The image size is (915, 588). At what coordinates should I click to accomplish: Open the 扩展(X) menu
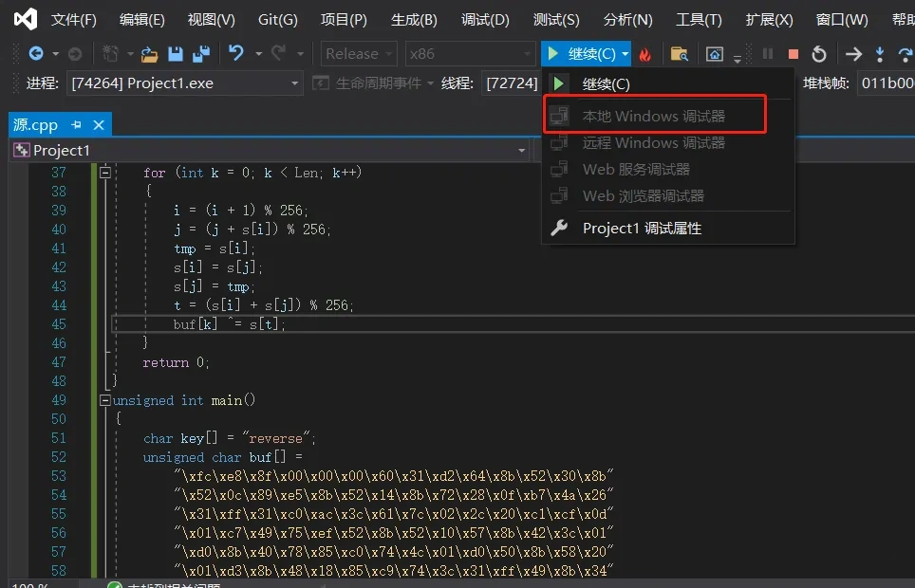pos(769,20)
